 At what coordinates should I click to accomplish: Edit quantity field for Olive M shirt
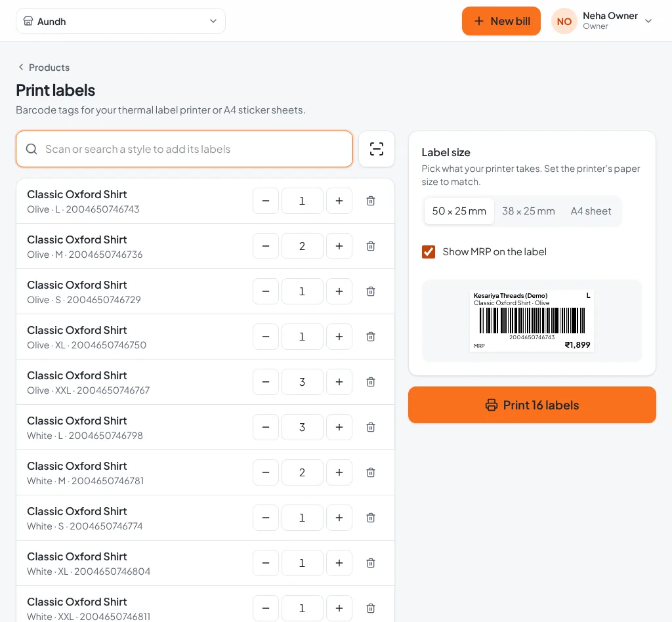point(302,246)
